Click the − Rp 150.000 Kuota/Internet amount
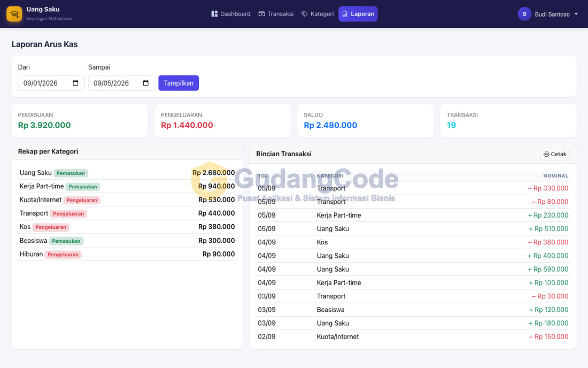The height and width of the screenshot is (368, 588). tap(548, 337)
